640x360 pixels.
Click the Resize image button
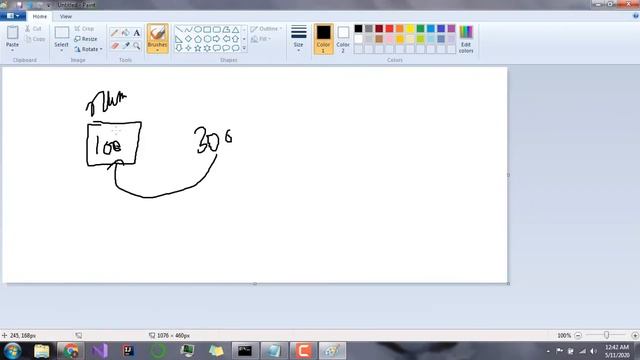(86, 39)
